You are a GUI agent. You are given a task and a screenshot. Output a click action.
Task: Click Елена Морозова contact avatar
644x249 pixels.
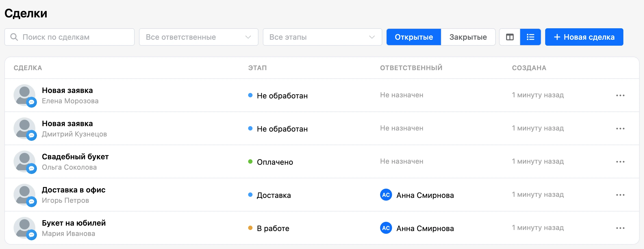(x=25, y=95)
